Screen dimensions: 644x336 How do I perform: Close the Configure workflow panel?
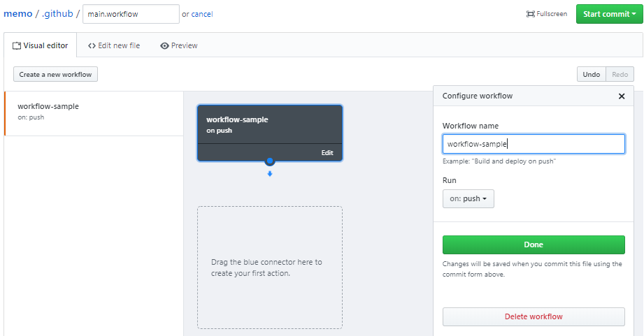tap(622, 96)
